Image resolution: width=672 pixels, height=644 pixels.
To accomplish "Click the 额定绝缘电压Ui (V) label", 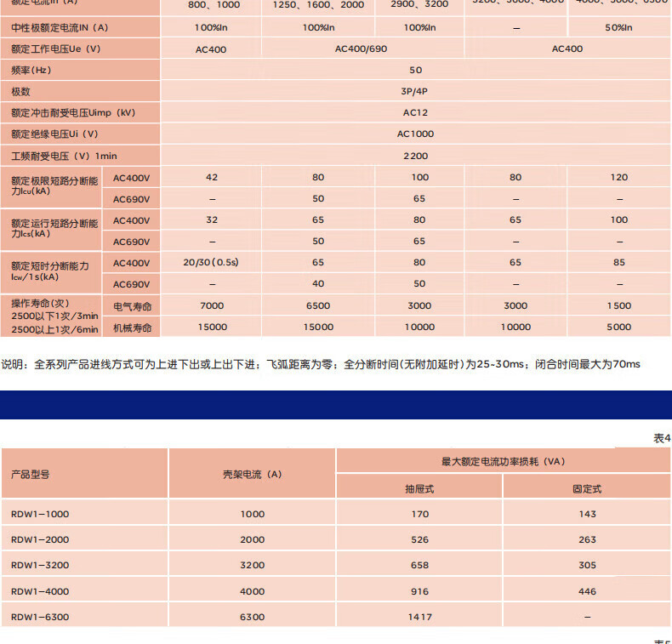I will [x=54, y=134].
